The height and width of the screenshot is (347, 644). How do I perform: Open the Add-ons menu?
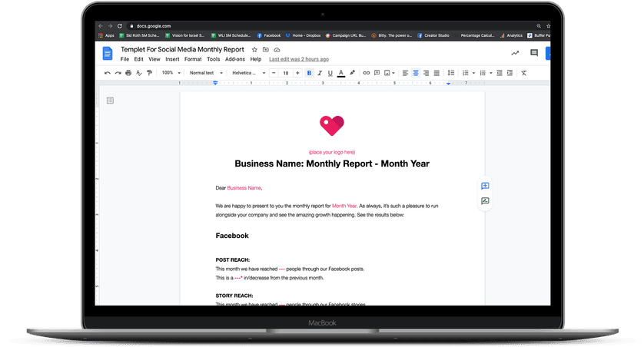click(x=235, y=59)
